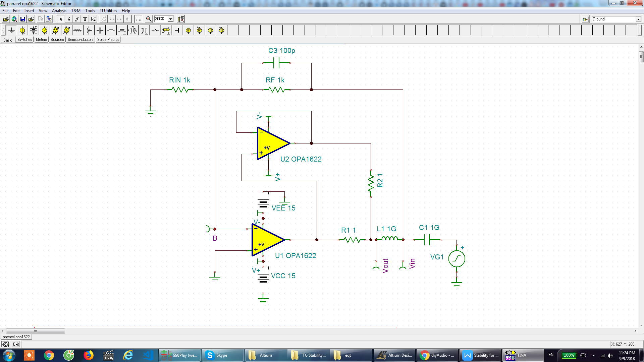
Task: Click the magnifier zoom icon
Action: [149, 19]
